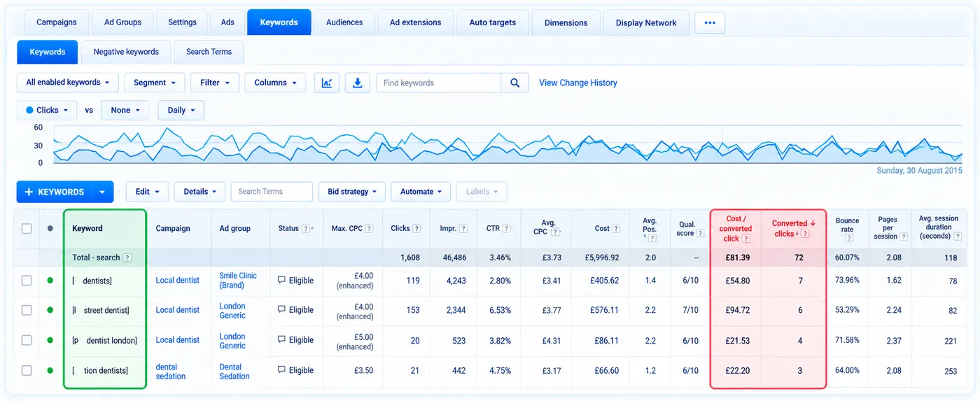Toggle green status dot for dentists] row
Screen dimensions: 980x401
point(50,280)
